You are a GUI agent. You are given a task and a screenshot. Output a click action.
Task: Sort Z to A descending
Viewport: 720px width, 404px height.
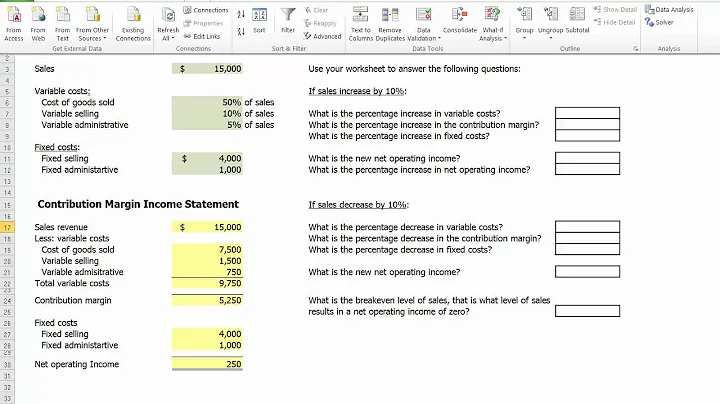coord(241,32)
